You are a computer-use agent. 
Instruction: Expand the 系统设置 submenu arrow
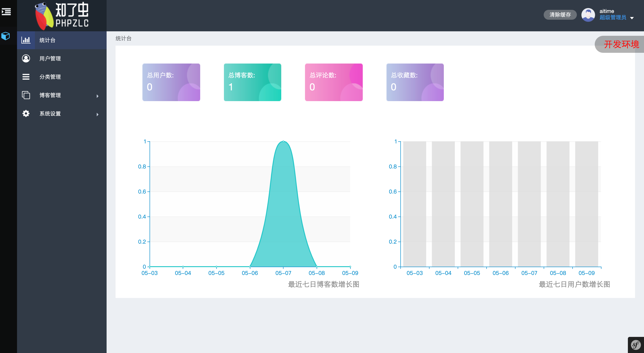97,114
